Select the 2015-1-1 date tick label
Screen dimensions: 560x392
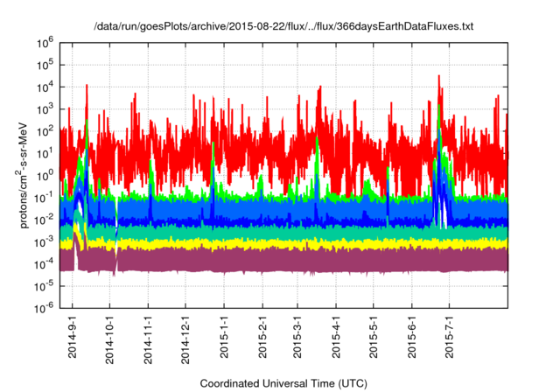tap(224, 338)
